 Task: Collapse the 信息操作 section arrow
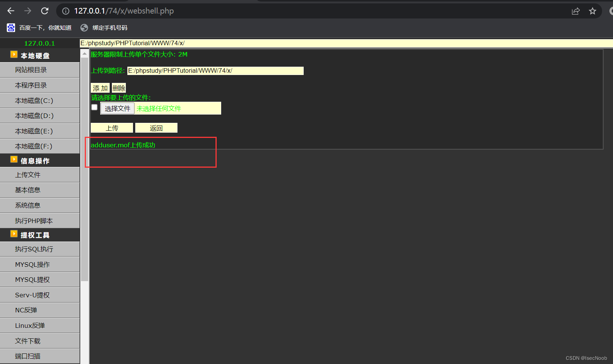click(x=14, y=159)
